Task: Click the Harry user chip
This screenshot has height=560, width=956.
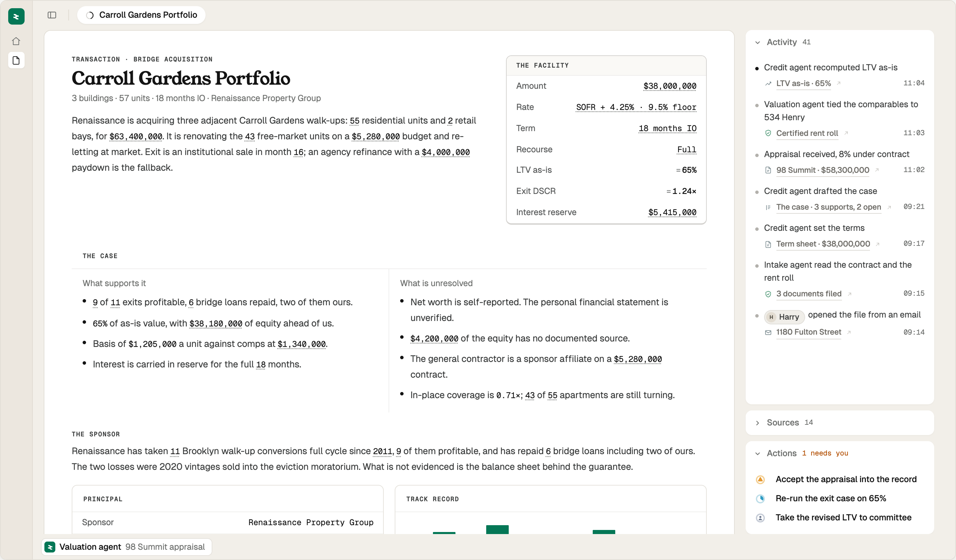Action: [784, 317]
